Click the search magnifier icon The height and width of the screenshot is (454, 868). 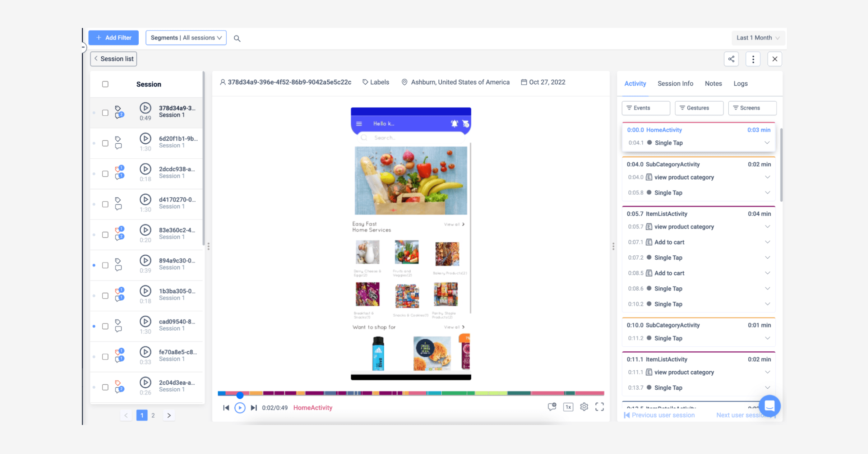[237, 38]
